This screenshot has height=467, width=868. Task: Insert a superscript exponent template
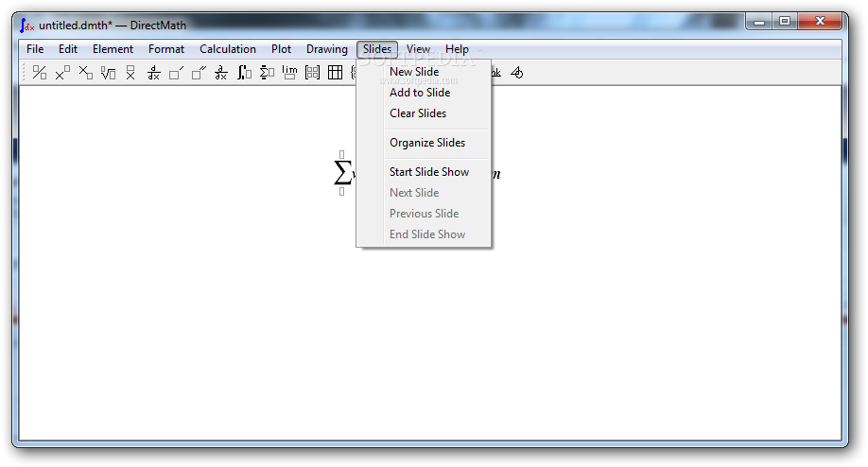click(x=62, y=73)
